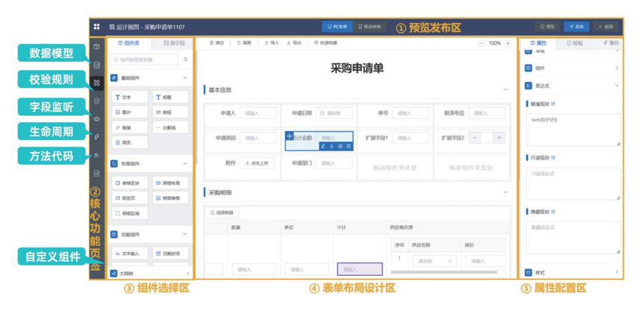644x311 pixels.
Task: Switch to 移动表单 view mode
Action: coord(369,27)
